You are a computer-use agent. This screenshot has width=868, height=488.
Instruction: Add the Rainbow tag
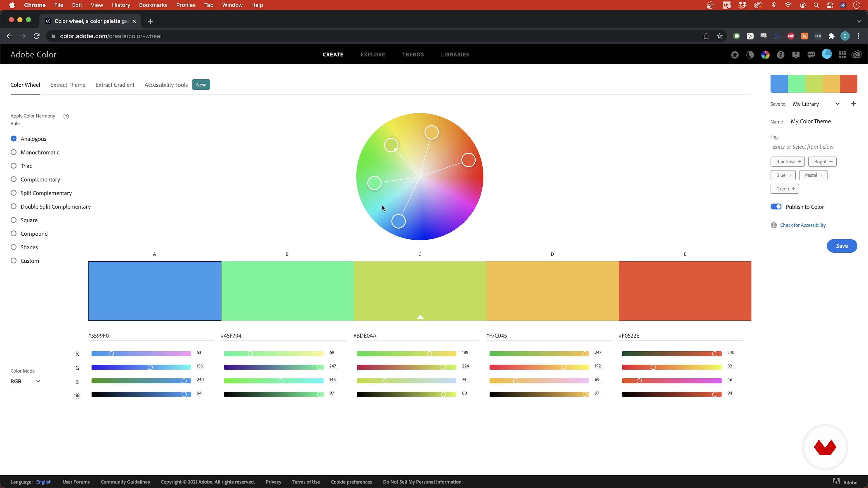click(788, 162)
